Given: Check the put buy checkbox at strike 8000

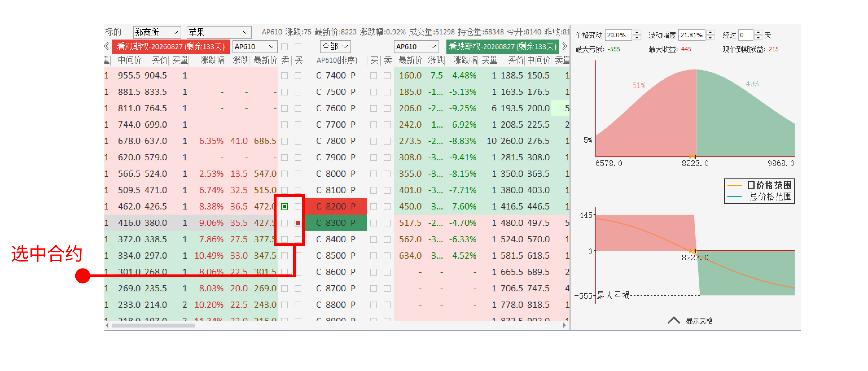Looking at the screenshot, I should (x=373, y=174).
